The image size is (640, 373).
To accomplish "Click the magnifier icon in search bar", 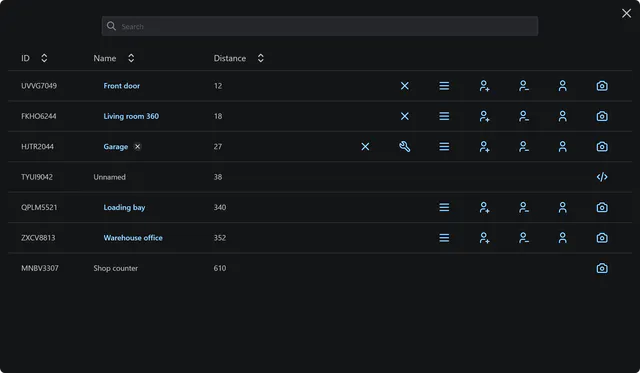I will point(111,26).
